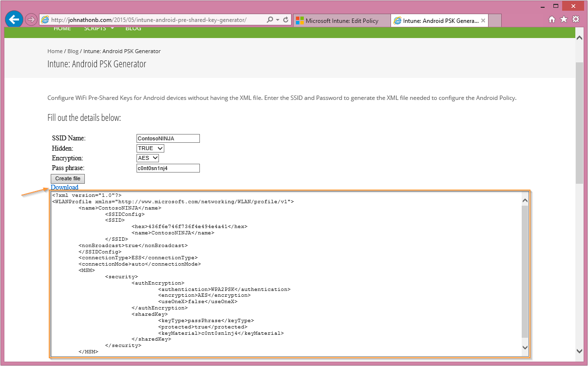The width and height of the screenshot is (588, 366).
Task: Click the search magnifier in address bar
Action: (x=270, y=20)
